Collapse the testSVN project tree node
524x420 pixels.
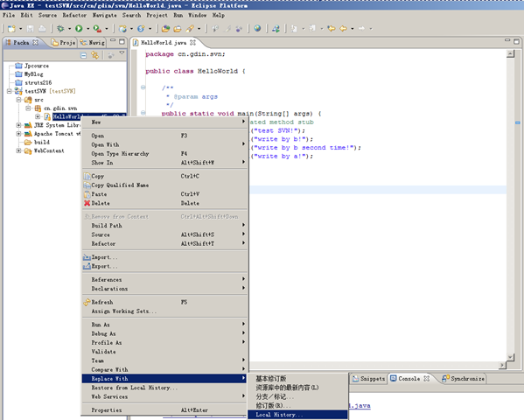[x=10, y=91]
